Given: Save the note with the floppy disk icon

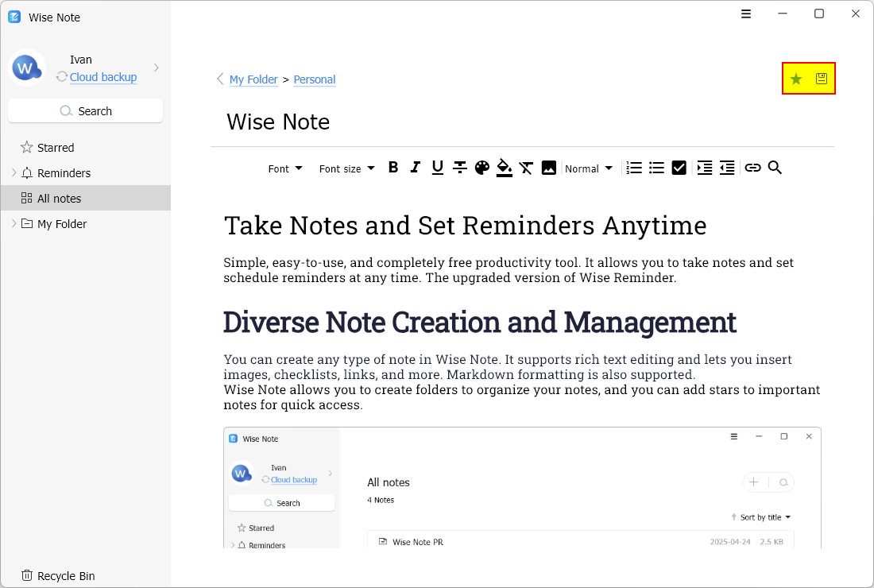Looking at the screenshot, I should 821,79.
